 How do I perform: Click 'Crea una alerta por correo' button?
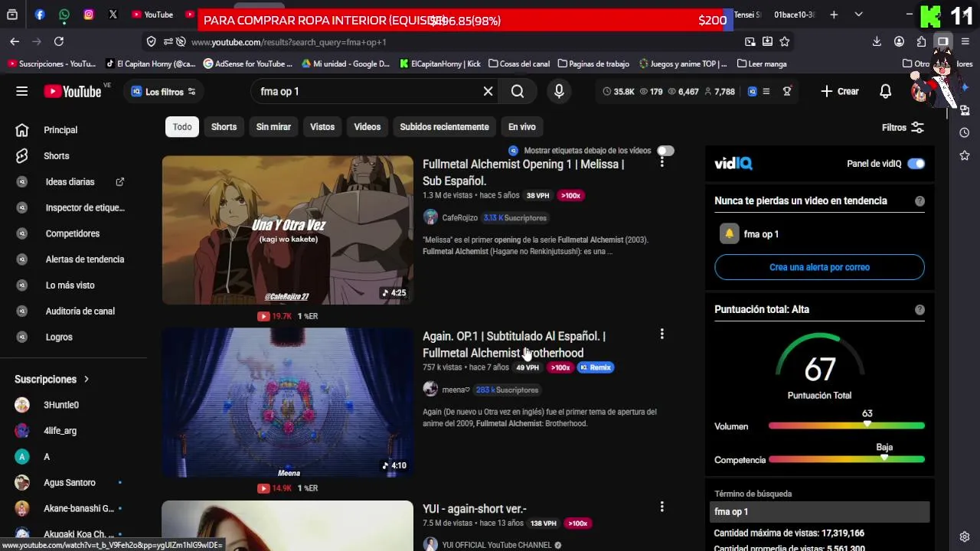[x=819, y=267]
